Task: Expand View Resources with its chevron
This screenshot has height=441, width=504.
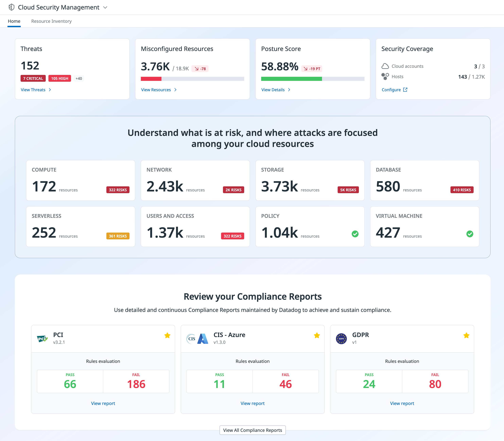Action: tap(176, 90)
